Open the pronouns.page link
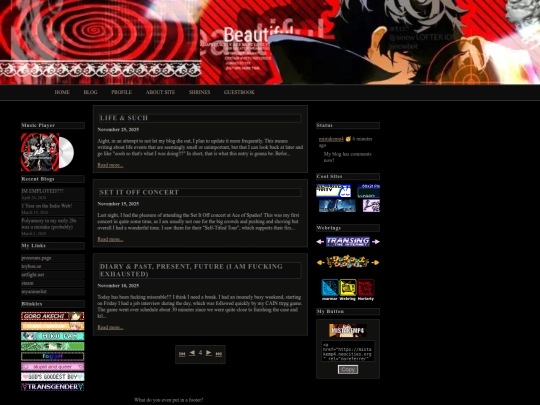This screenshot has width=540, height=405. click(36, 258)
